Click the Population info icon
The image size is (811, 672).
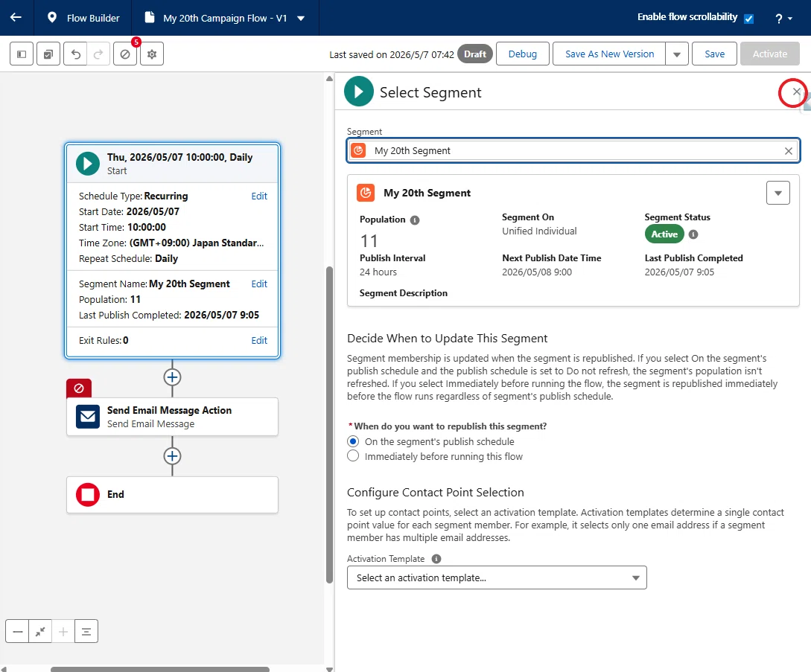[x=415, y=220]
